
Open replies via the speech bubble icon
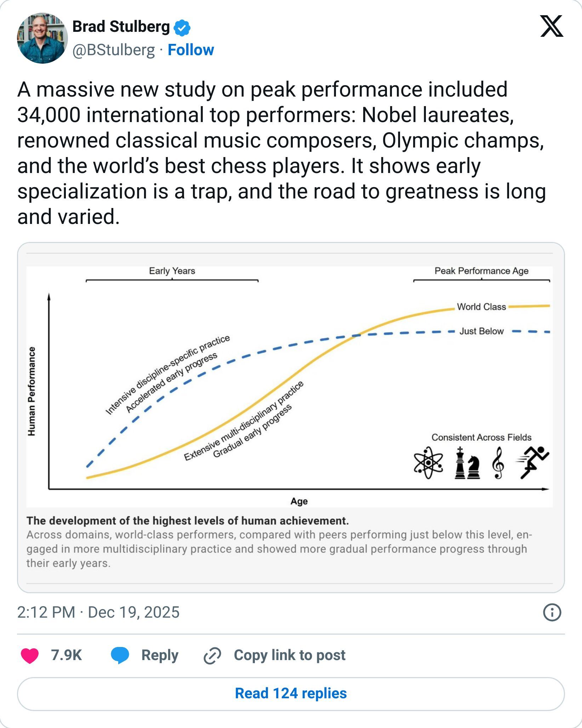pos(120,655)
